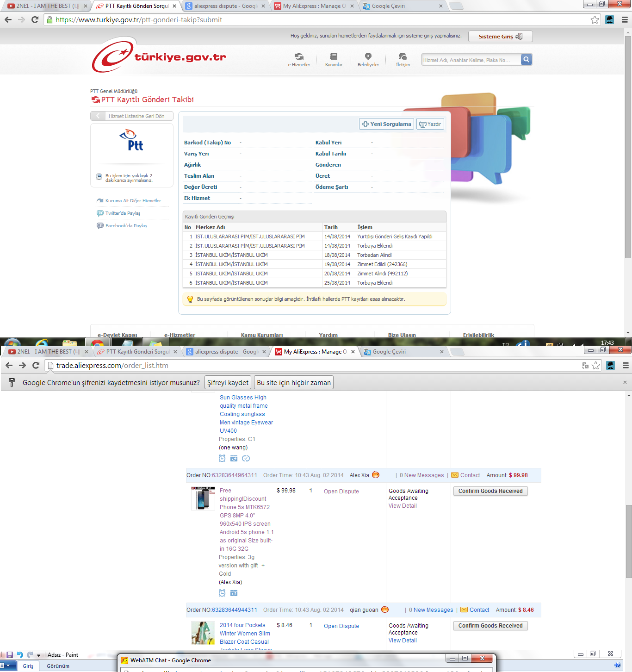Click Facebook'da Paylaş link

[x=126, y=226]
